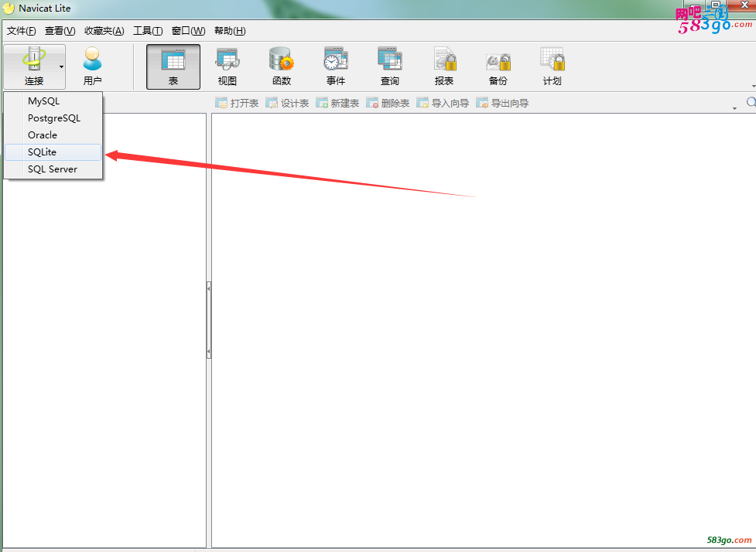Launch the 导出向导 export wizard
The height and width of the screenshot is (552, 756).
tap(502, 103)
